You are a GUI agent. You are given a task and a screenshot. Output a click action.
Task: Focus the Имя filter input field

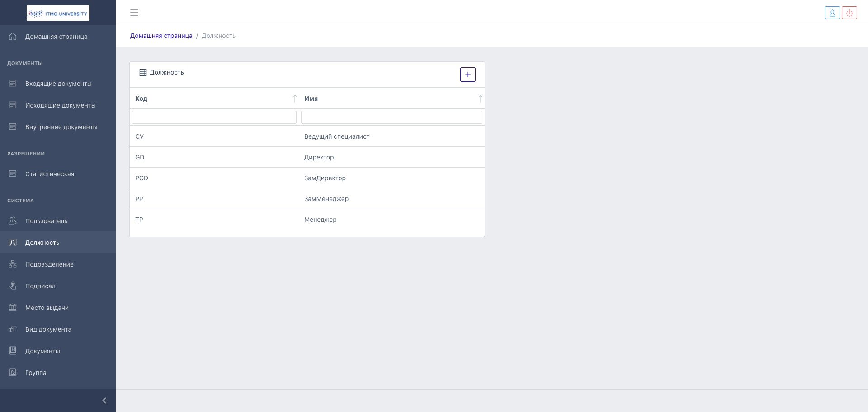[x=391, y=117]
